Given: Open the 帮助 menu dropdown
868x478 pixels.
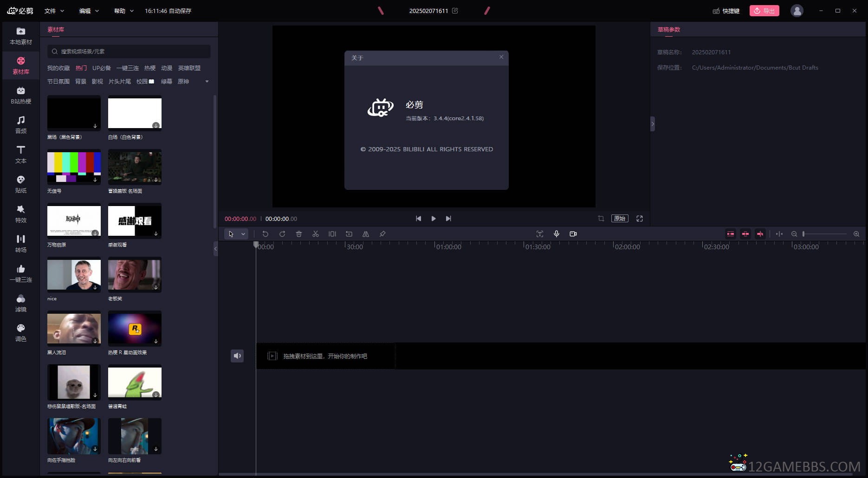Looking at the screenshot, I should [124, 11].
